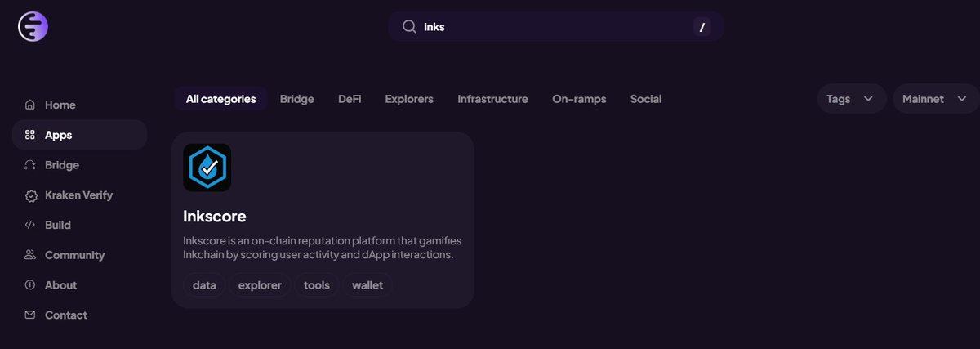Click the Contact envelope icon

coord(30,315)
